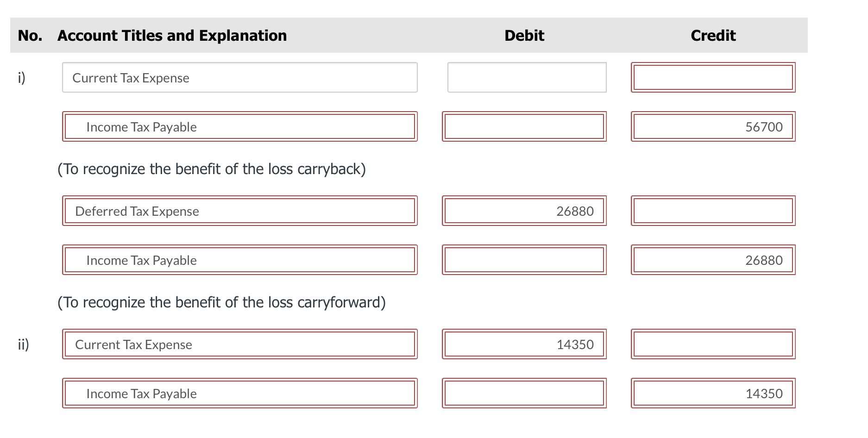Click the Income Tax Payable field under entry i)
Screen dimensions: 868x438
click(x=239, y=126)
